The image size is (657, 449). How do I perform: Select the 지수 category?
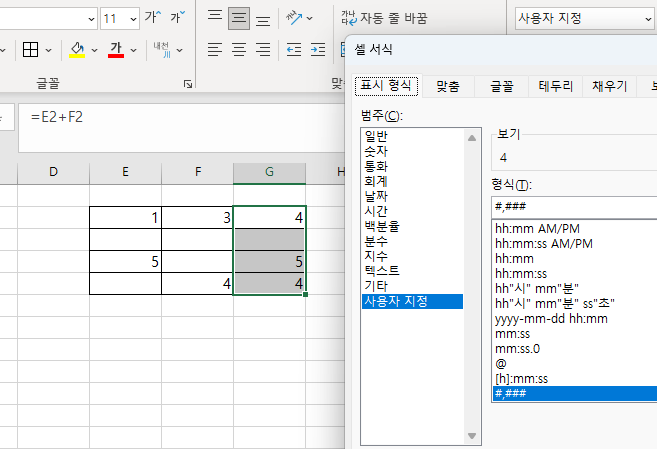coord(412,256)
